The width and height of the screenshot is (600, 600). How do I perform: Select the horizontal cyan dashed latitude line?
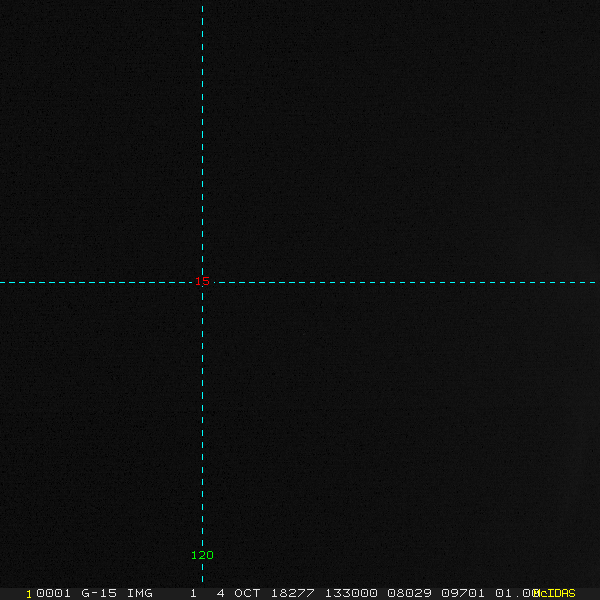point(298,282)
